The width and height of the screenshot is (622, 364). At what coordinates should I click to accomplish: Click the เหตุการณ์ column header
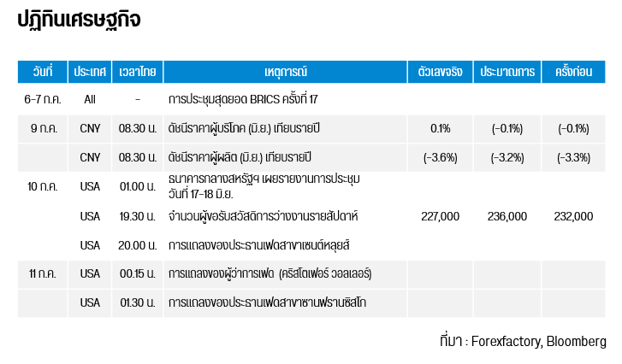coord(286,72)
